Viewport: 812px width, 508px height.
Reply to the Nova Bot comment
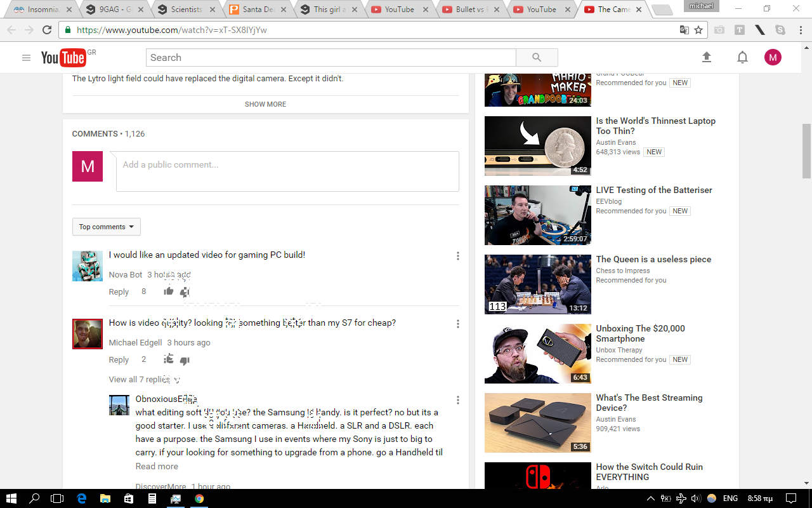pos(119,291)
